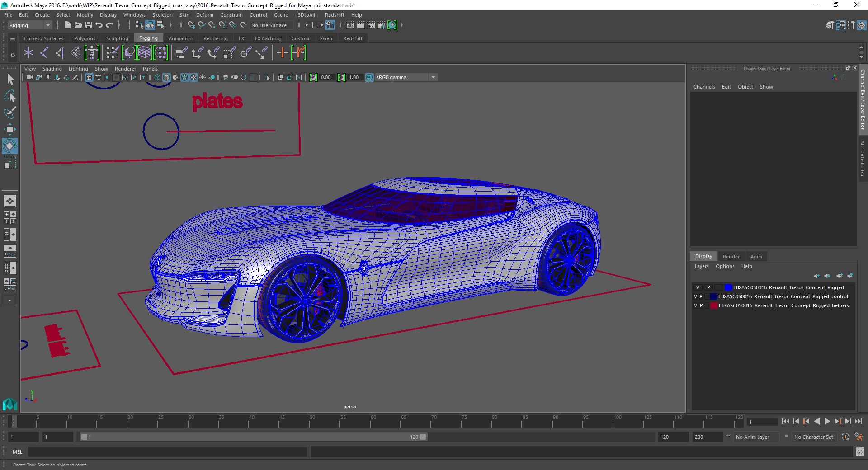The image size is (868, 470).
Task: Click the Create Lattice shelf icon
Action: point(144,53)
